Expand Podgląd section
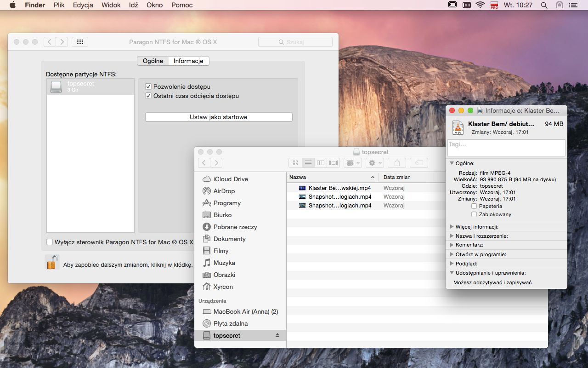This screenshot has height=368, width=588. tap(452, 264)
